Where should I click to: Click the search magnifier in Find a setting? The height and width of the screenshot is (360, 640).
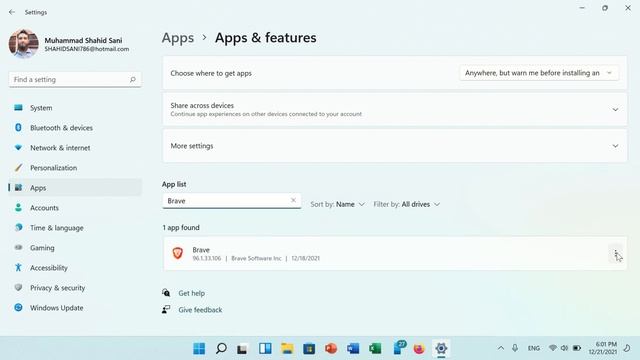(133, 80)
